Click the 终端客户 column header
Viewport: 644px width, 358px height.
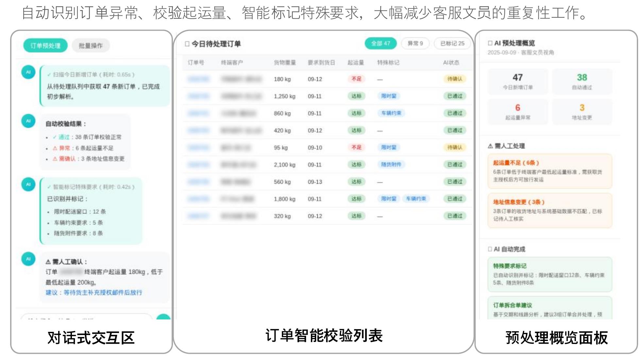click(232, 62)
